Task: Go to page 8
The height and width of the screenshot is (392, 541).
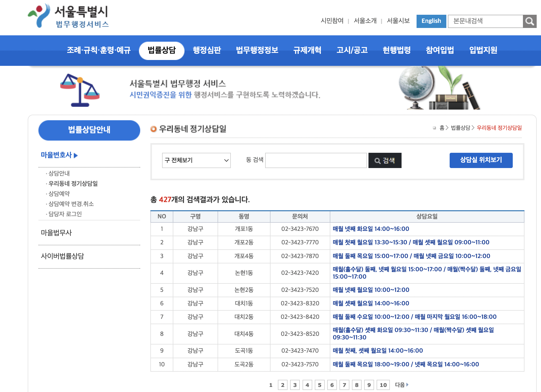Action: pyautogui.click(x=357, y=385)
